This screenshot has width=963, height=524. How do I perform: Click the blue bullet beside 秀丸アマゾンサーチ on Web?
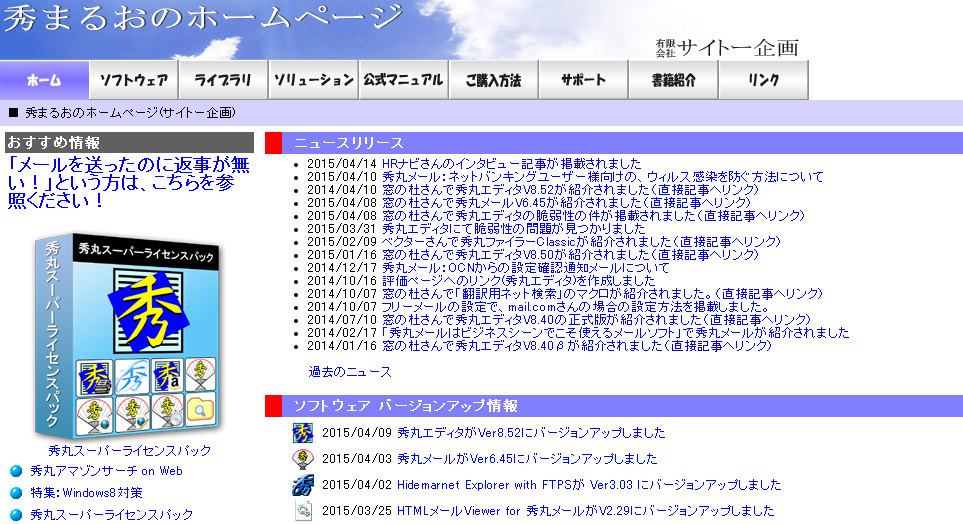point(17,471)
